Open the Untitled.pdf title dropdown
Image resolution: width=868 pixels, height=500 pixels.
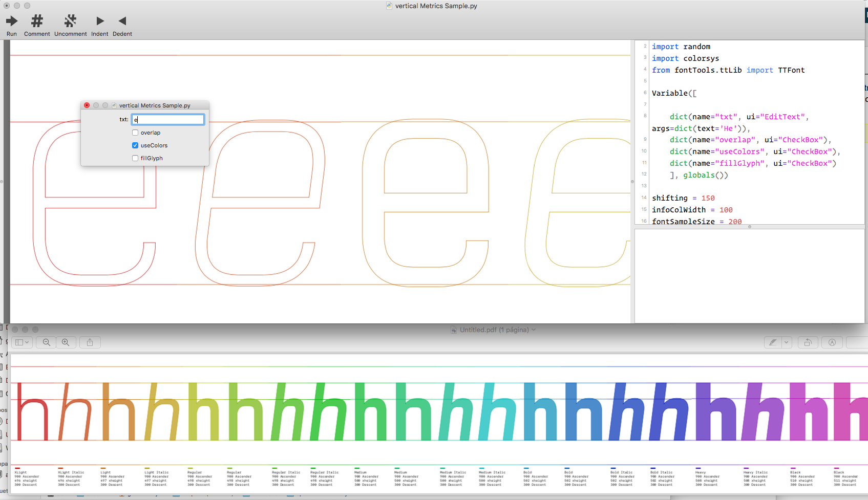pyautogui.click(x=534, y=330)
